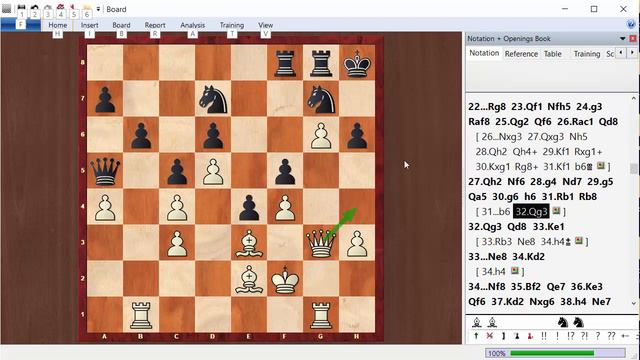
Task: Open the Board ribbon tab
Action: click(x=121, y=25)
